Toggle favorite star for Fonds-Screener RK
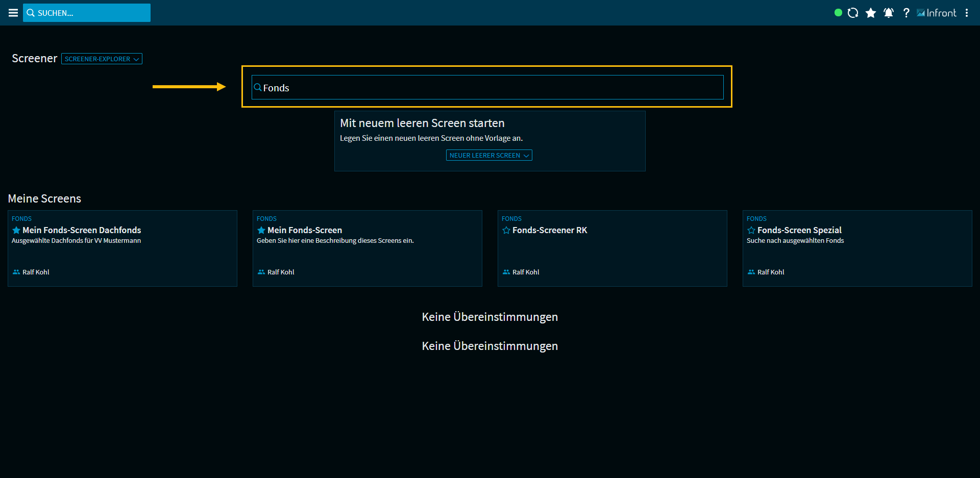Screen dimensions: 980x478 tap(506, 230)
